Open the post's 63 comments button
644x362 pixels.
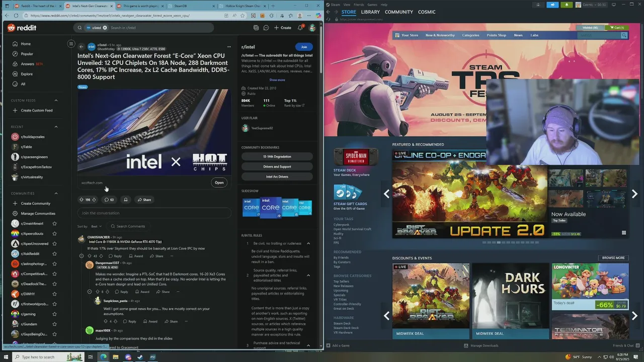pyautogui.click(x=109, y=200)
